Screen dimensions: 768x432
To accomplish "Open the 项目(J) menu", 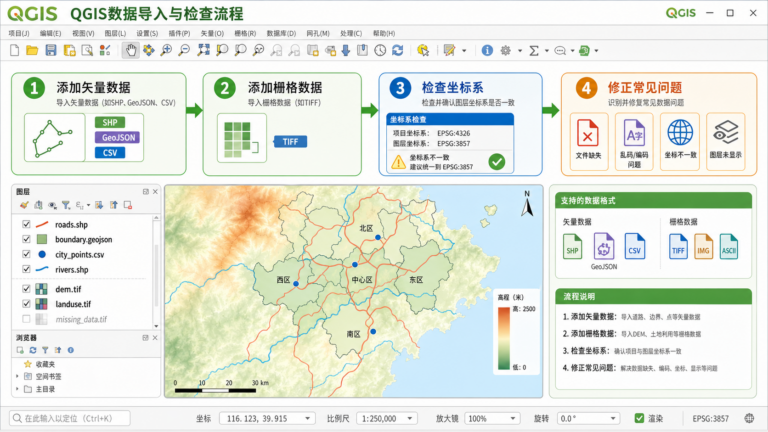I will 19,33.
